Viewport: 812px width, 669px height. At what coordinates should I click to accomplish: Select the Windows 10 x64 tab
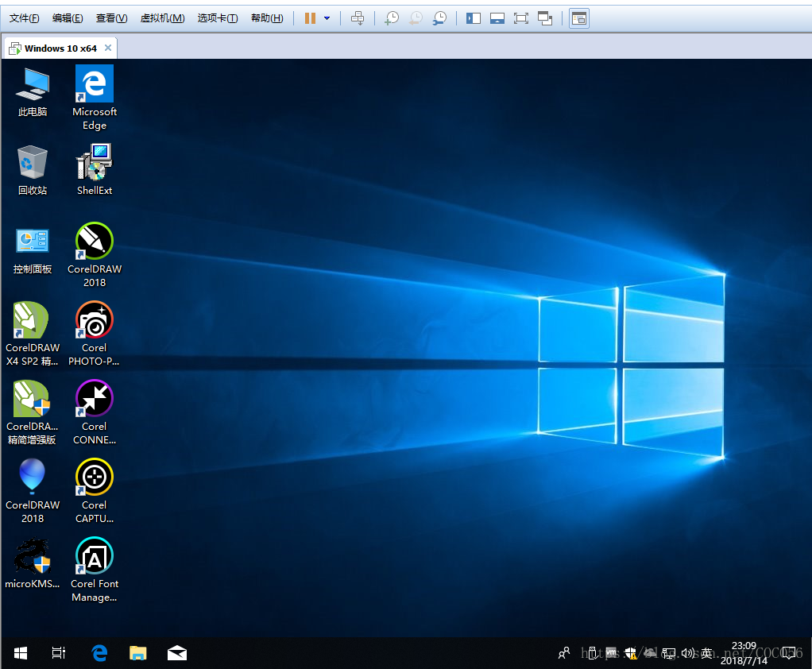(60, 48)
